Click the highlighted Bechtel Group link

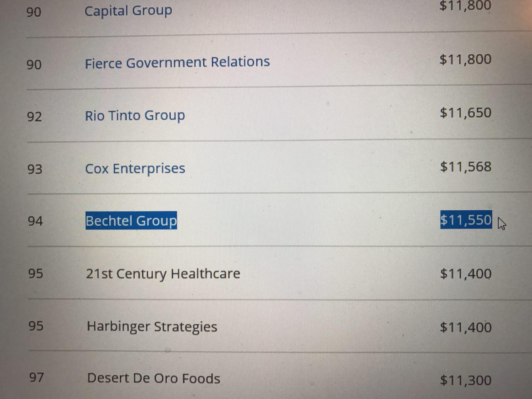click(x=131, y=221)
